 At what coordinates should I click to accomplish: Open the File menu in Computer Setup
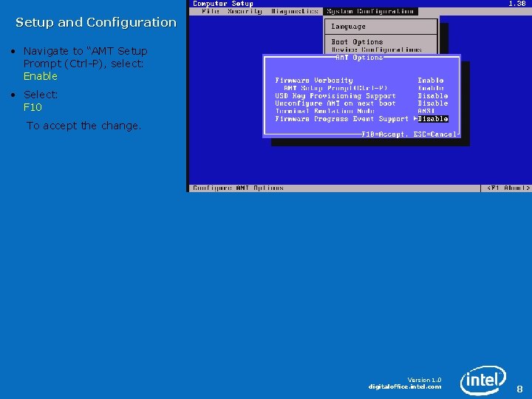211,11
